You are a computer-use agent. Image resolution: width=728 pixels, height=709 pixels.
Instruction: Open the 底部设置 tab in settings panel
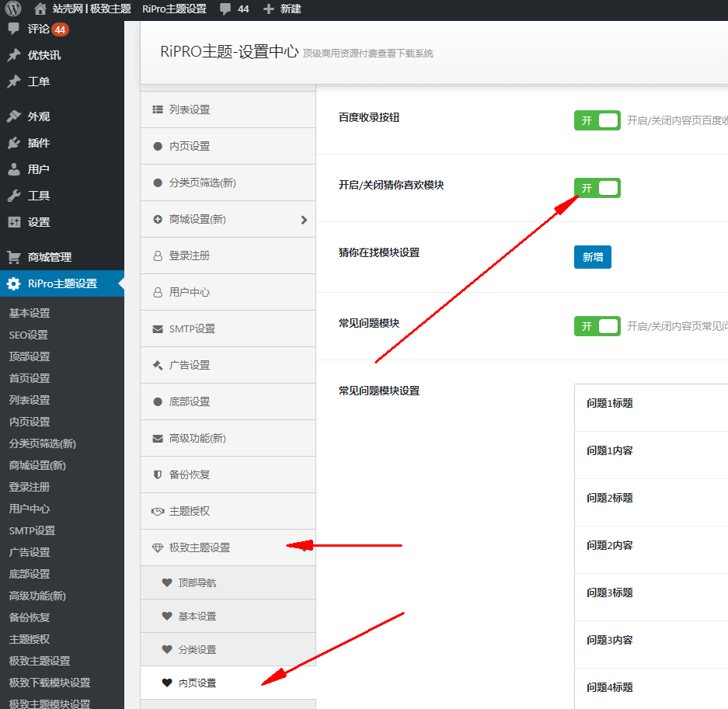pos(228,401)
